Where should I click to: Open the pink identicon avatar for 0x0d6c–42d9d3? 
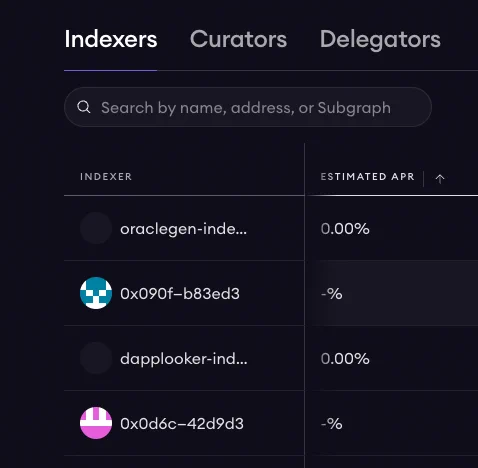(x=96, y=423)
